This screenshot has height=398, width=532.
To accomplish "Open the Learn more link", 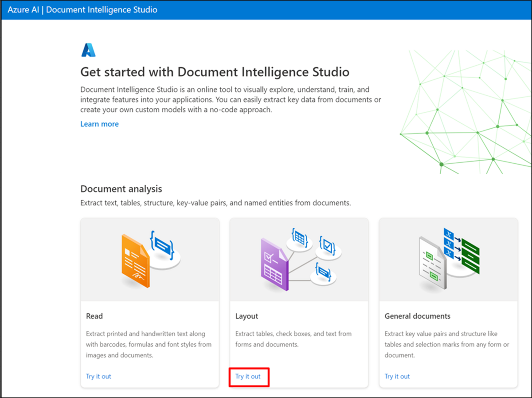I will [x=99, y=124].
